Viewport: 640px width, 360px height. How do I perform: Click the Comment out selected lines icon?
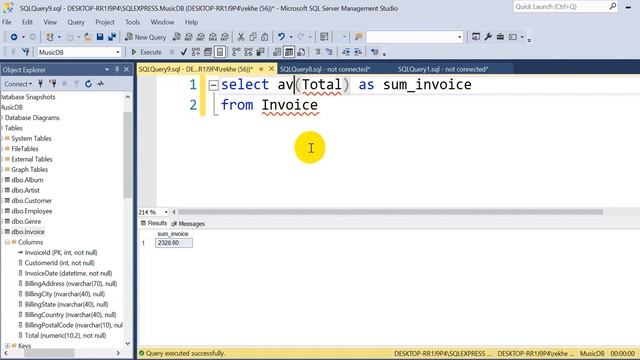[317, 52]
